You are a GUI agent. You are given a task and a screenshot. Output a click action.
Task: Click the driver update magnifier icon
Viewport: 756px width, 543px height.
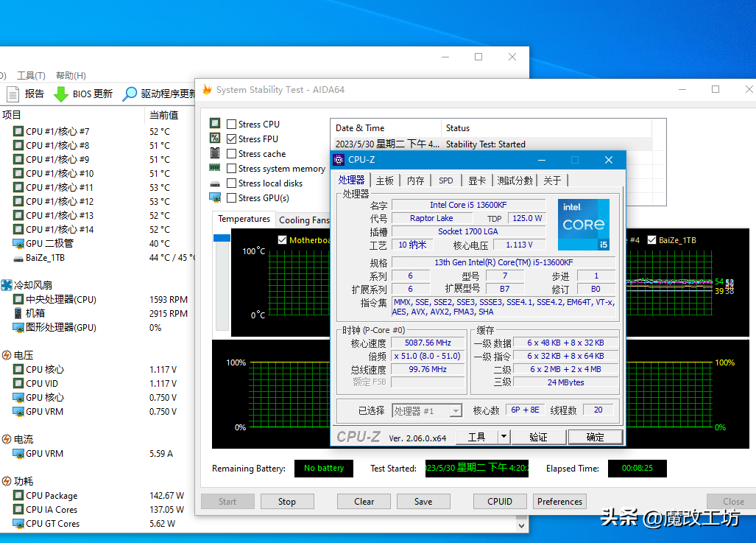130,94
